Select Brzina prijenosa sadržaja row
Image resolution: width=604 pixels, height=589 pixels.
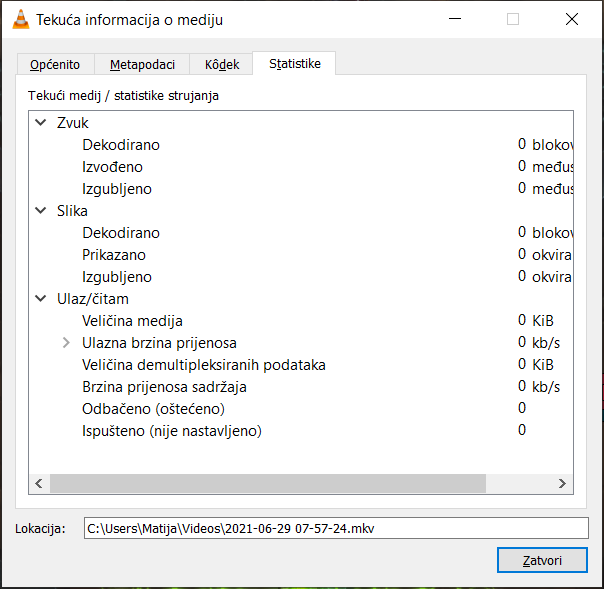(164, 387)
